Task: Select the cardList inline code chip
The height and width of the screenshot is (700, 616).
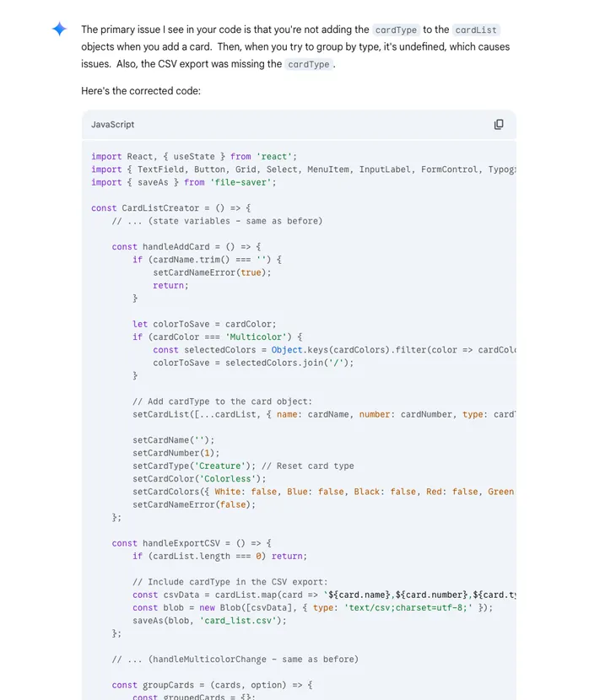Action: pos(475,29)
